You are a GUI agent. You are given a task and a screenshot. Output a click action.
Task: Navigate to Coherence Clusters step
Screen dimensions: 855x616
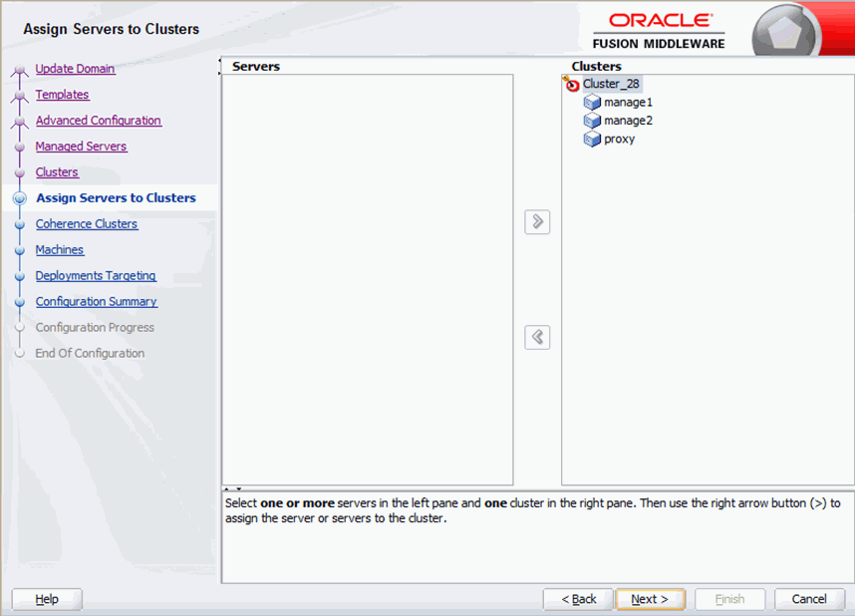tap(87, 224)
